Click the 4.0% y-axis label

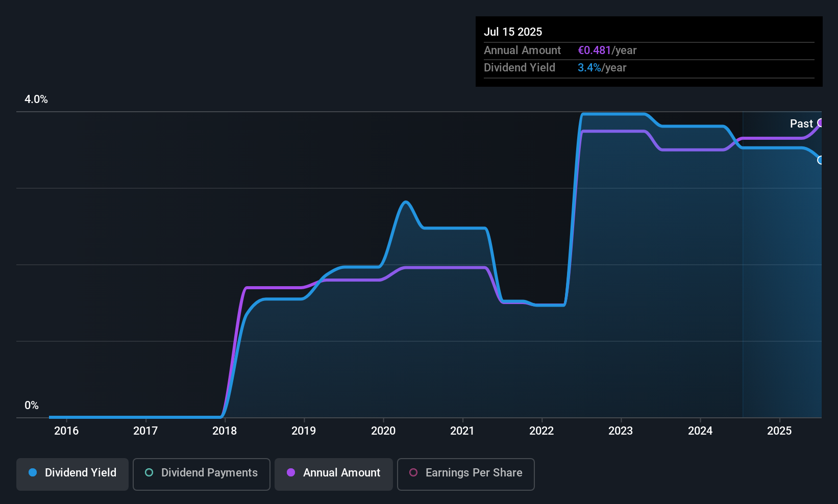[x=36, y=99]
